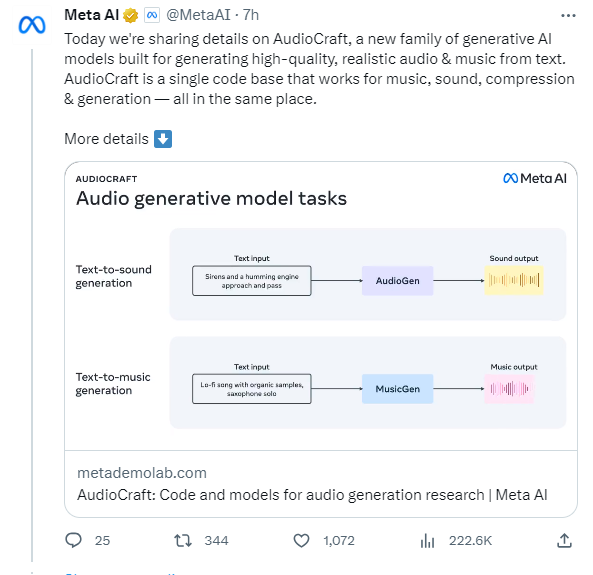Like the tweet with heart icon
593x575 pixels.
point(301,541)
